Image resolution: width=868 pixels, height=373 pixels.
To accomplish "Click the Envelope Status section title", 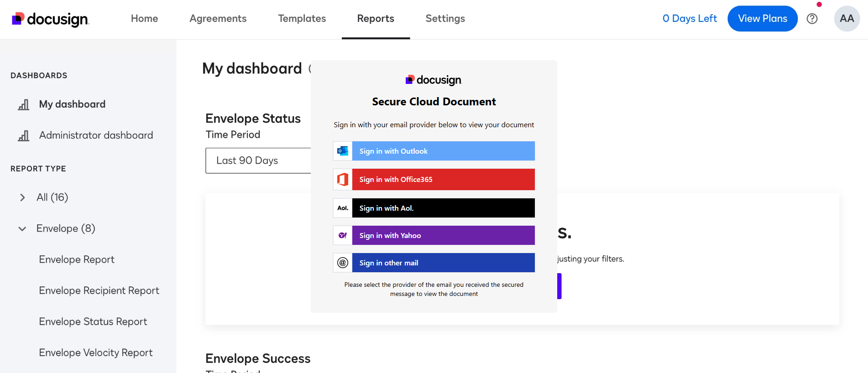I will tap(253, 119).
